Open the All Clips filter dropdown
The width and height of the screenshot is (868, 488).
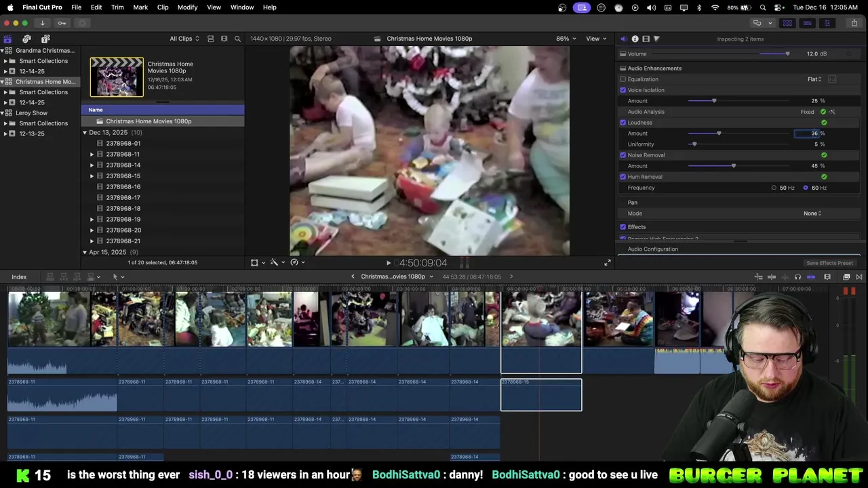point(184,39)
